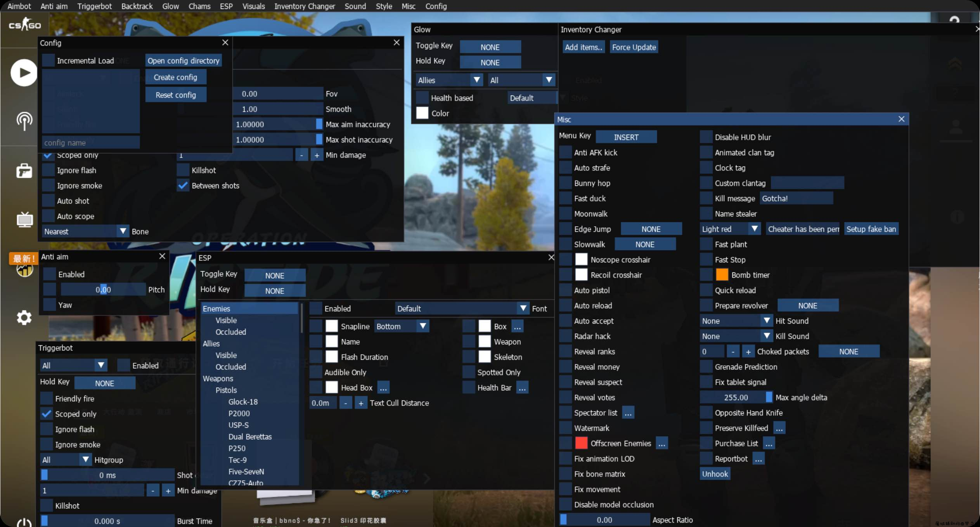This screenshot has height=527, width=980.
Task: Open the Hitgroup All dropdown
Action: point(66,460)
